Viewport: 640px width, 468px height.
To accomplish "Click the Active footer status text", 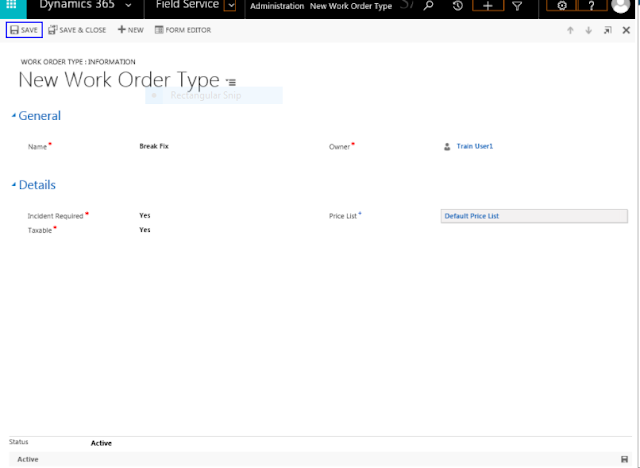I will pos(28,459).
